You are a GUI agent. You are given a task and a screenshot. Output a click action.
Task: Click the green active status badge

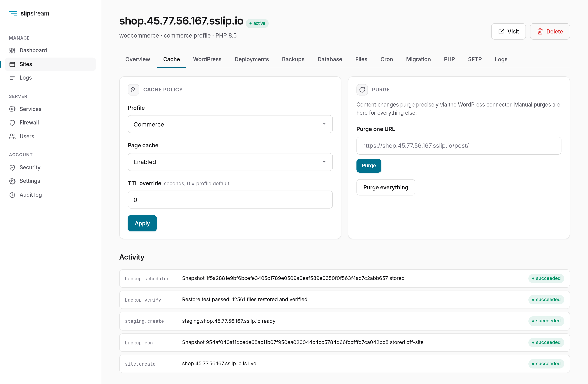tap(257, 23)
